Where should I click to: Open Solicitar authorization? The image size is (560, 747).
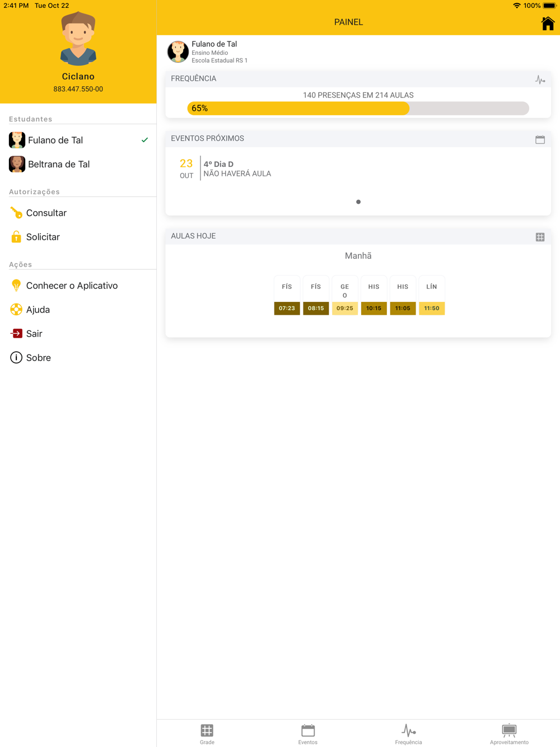click(78, 237)
